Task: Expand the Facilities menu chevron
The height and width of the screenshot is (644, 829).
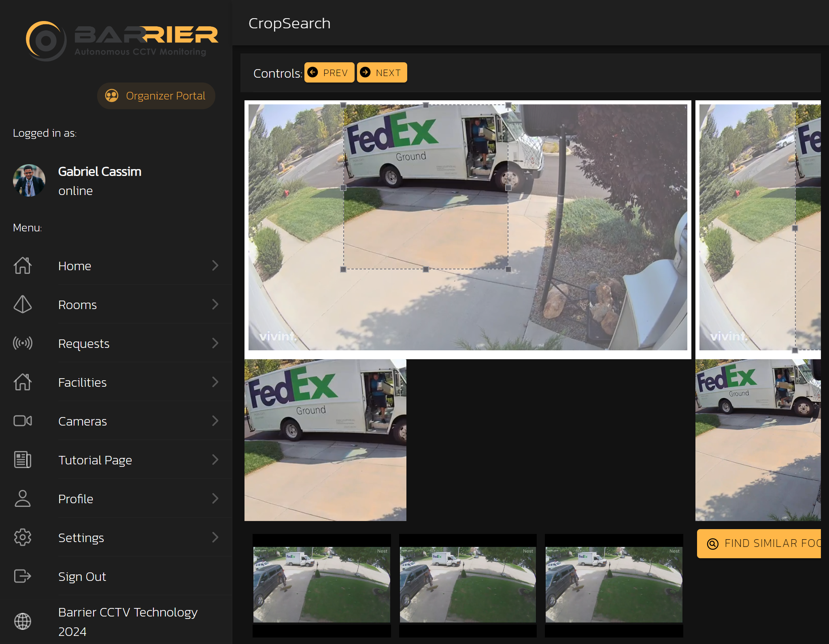Action: 215,382
